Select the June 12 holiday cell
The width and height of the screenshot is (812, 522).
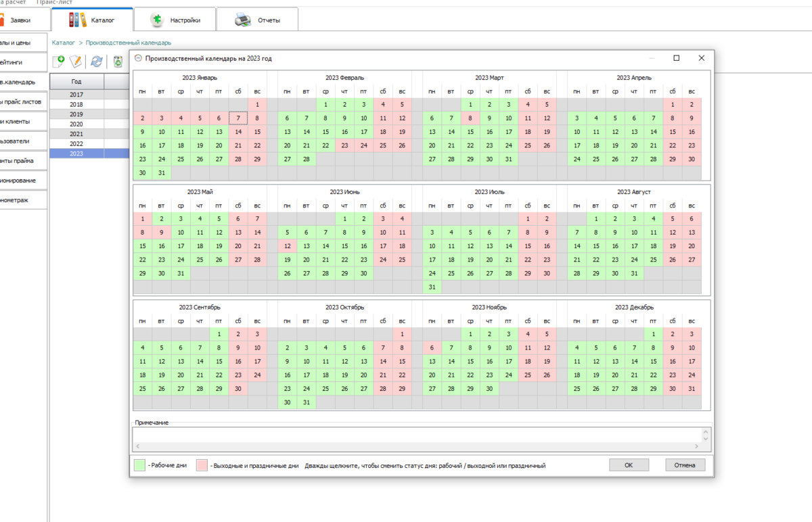tap(287, 246)
